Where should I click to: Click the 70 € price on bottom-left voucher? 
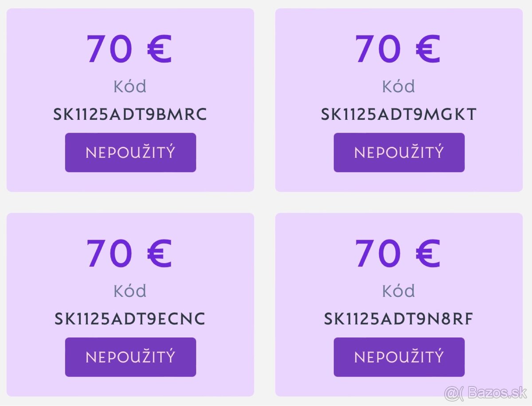(x=130, y=252)
